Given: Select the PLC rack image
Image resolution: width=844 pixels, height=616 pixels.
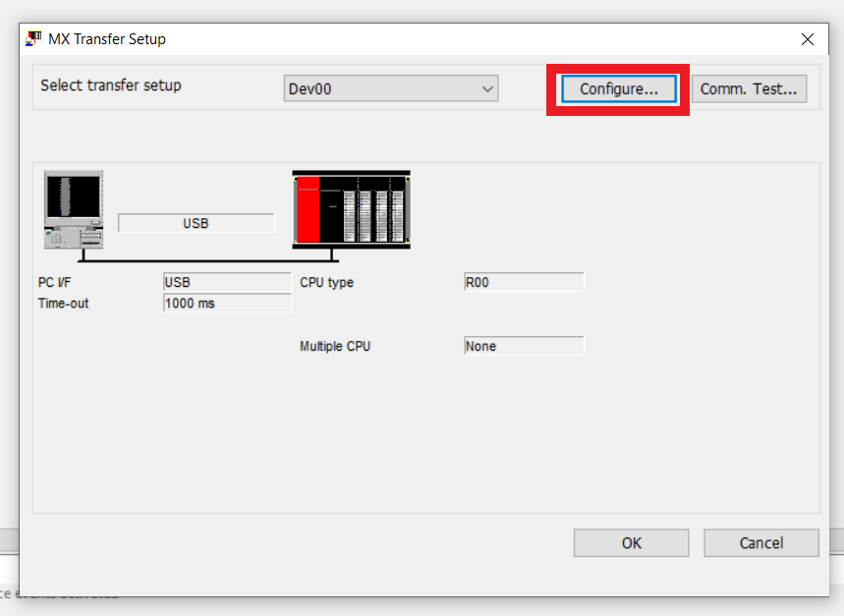Looking at the screenshot, I should pyautogui.click(x=352, y=210).
